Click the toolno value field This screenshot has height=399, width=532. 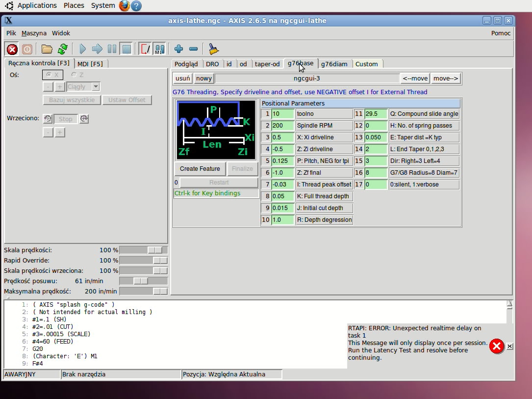(x=282, y=114)
